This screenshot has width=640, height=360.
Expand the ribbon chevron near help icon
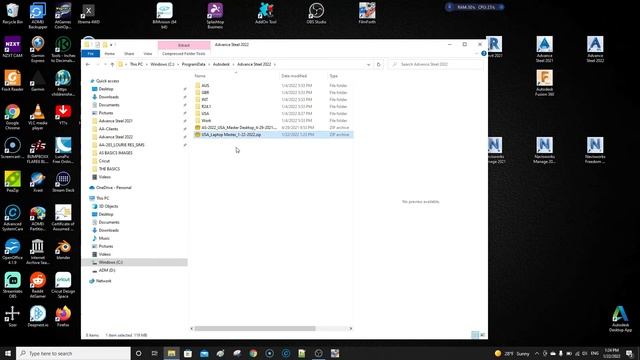[476, 53]
